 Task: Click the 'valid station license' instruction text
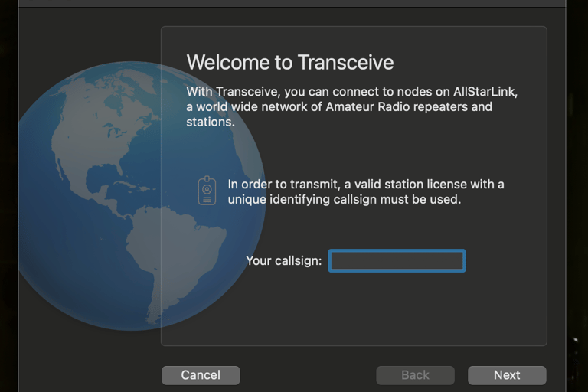366,191
